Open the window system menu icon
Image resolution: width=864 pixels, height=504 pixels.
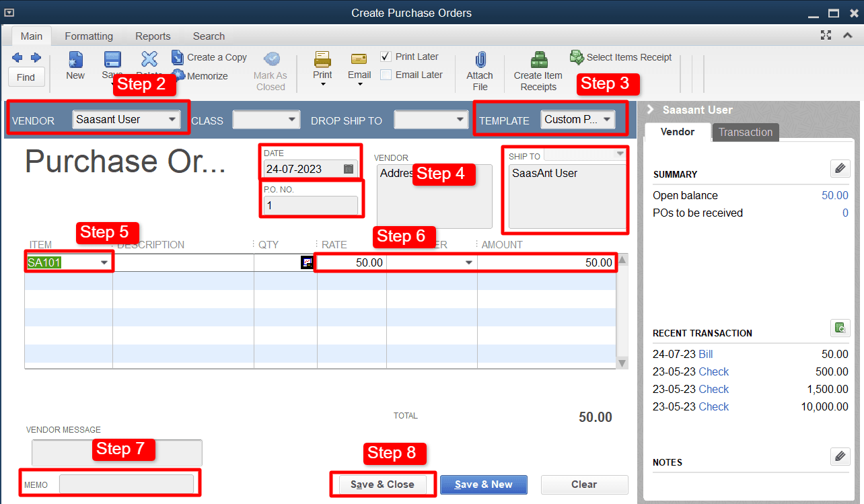[9, 13]
